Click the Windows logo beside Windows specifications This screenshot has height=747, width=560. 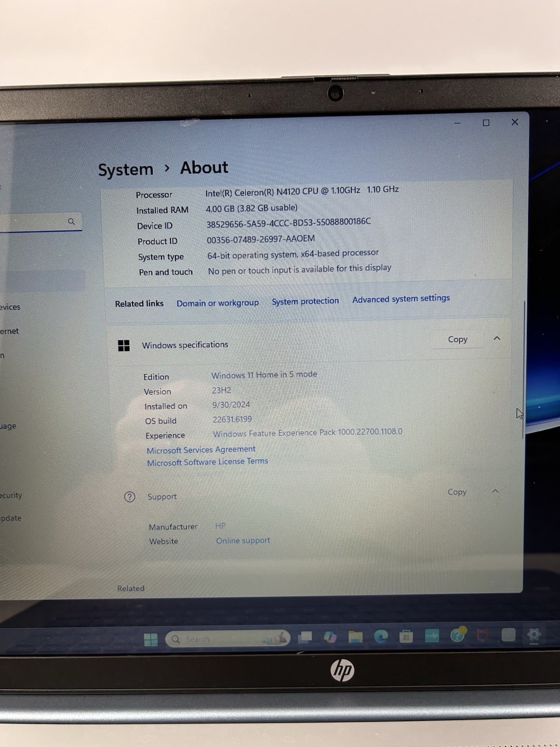tap(124, 345)
